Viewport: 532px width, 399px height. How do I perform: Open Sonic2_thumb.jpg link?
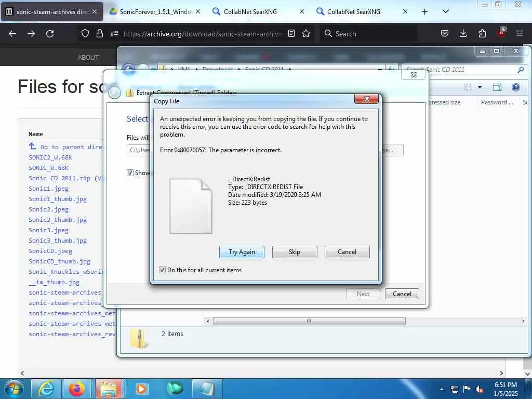click(58, 220)
